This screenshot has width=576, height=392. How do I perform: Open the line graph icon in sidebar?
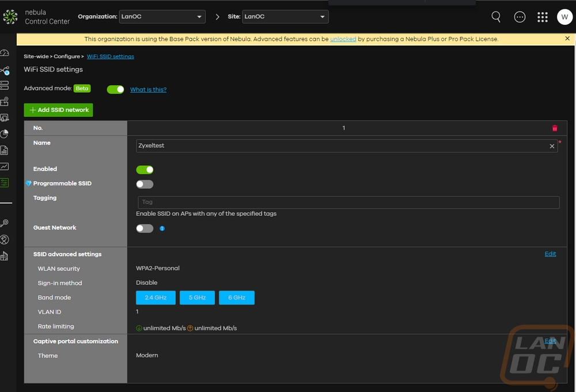(5, 166)
